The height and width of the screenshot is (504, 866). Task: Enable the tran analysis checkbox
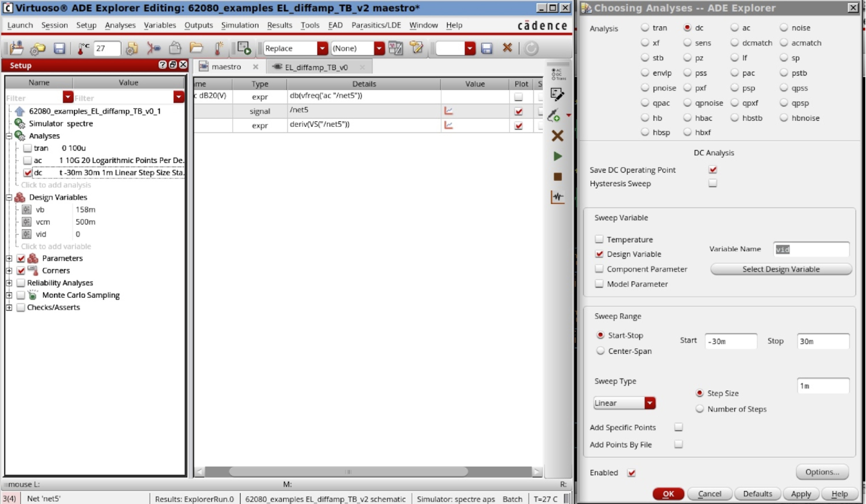point(27,148)
